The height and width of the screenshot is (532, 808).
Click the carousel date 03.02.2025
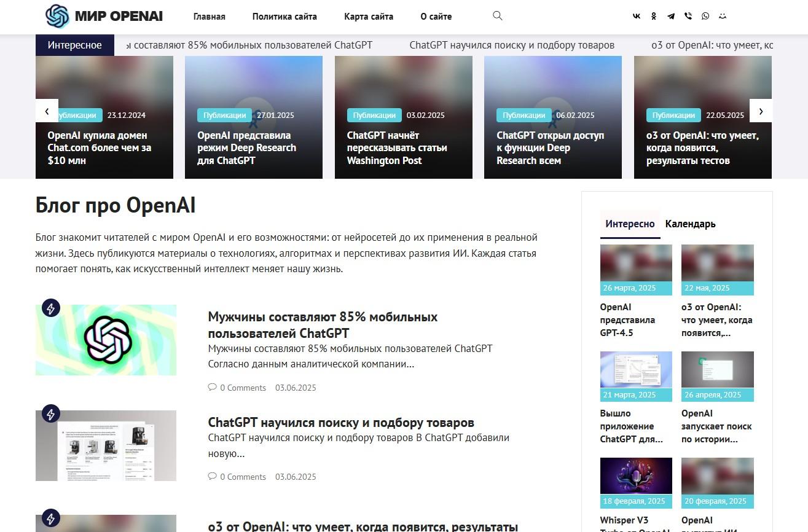coord(426,115)
